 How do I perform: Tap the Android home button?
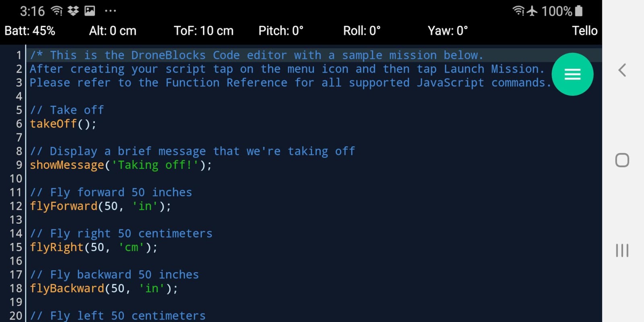click(x=622, y=160)
